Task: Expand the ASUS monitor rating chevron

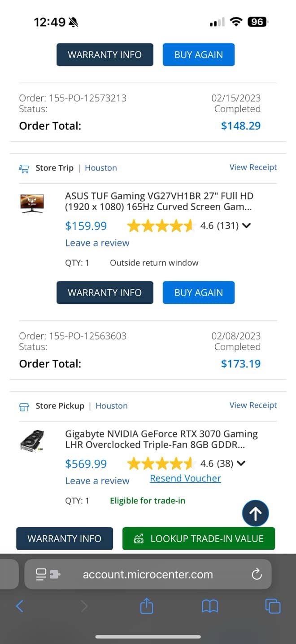Action: pos(246,225)
